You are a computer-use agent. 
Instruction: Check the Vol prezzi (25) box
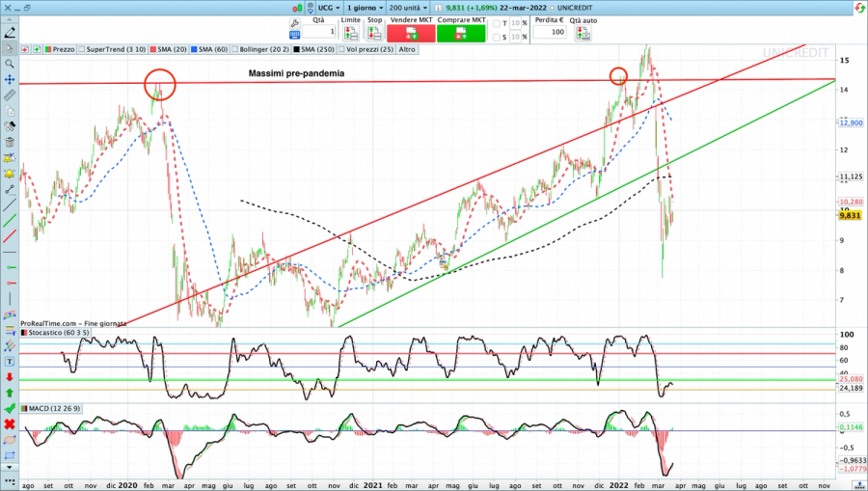tap(341, 49)
